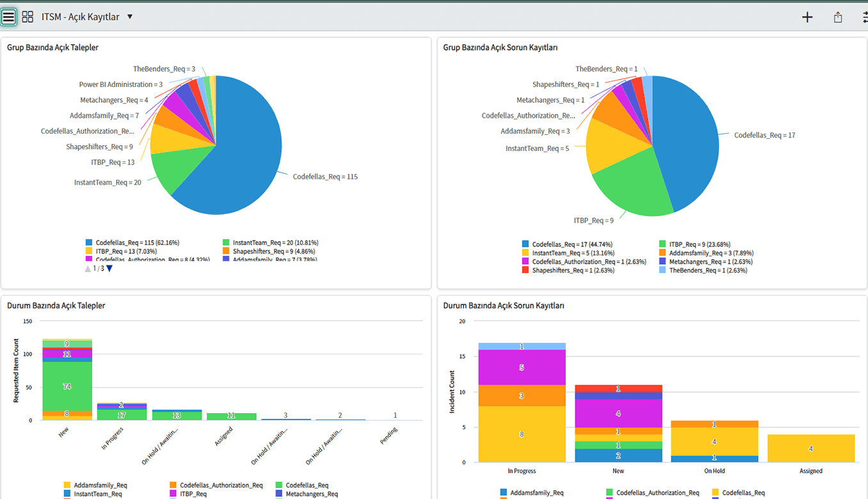Click ITBP_Req green slice in Sorun Kayıtları pie
The image size is (868, 499).
(x=634, y=187)
